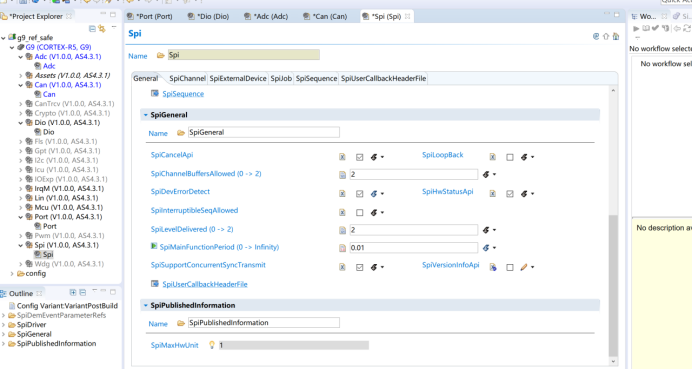The image size is (693, 369).
Task: Switch to the SpiExternalDevice tab
Action: pos(238,78)
